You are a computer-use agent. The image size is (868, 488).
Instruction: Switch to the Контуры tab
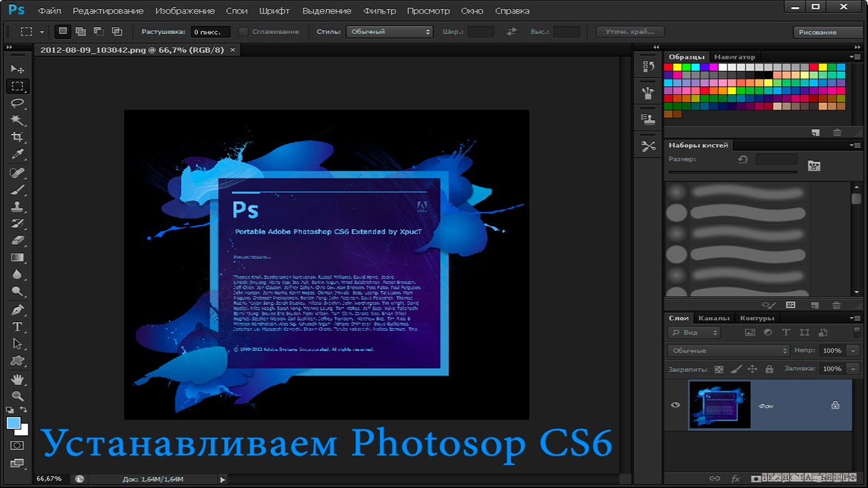757,318
